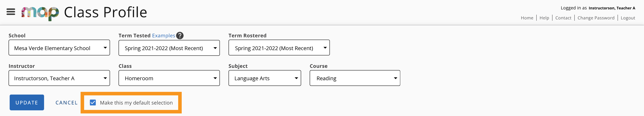Open the Examples link next to Term Tested
This screenshot has height=116, width=644.
tap(163, 35)
